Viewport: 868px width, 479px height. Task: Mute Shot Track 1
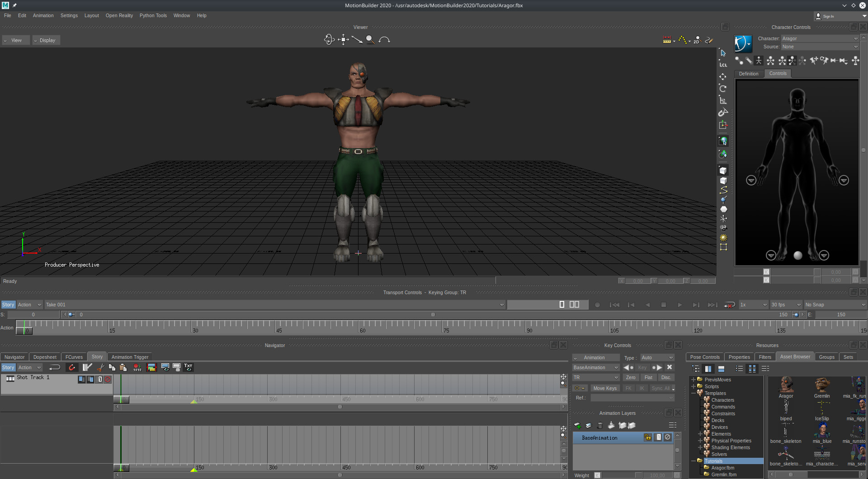pos(108,380)
